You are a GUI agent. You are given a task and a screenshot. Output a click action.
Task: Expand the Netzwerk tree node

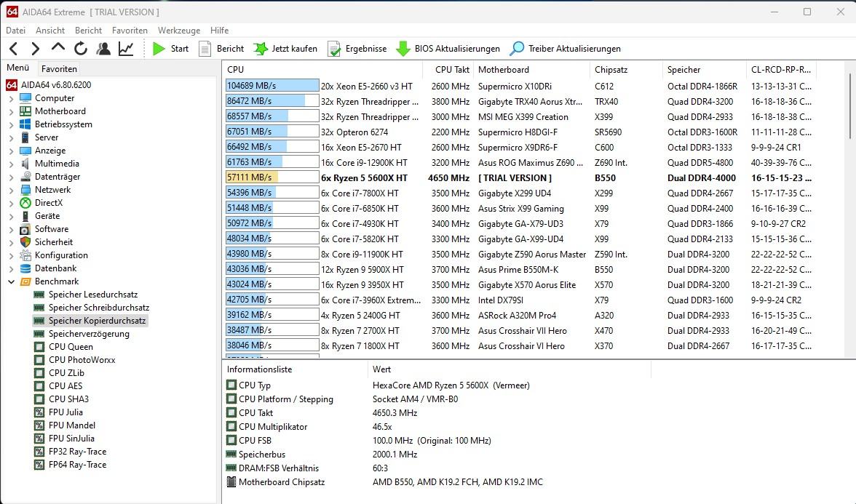pyautogui.click(x=12, y=190)
